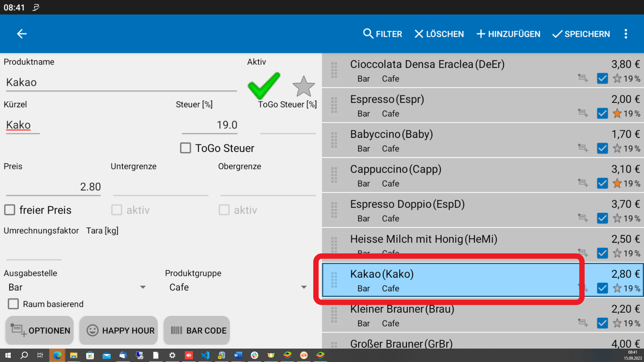Image resolution: width=644 pixels, height=362 pixels.
Task: Click the HAPPY HOUR button
Action: click(119, 330)
